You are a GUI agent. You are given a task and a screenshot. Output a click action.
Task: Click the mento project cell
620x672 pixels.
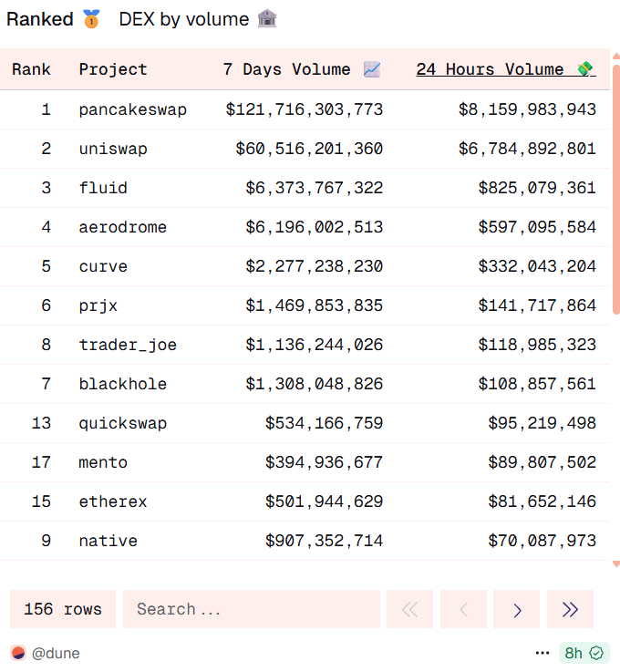pos(103,462)
